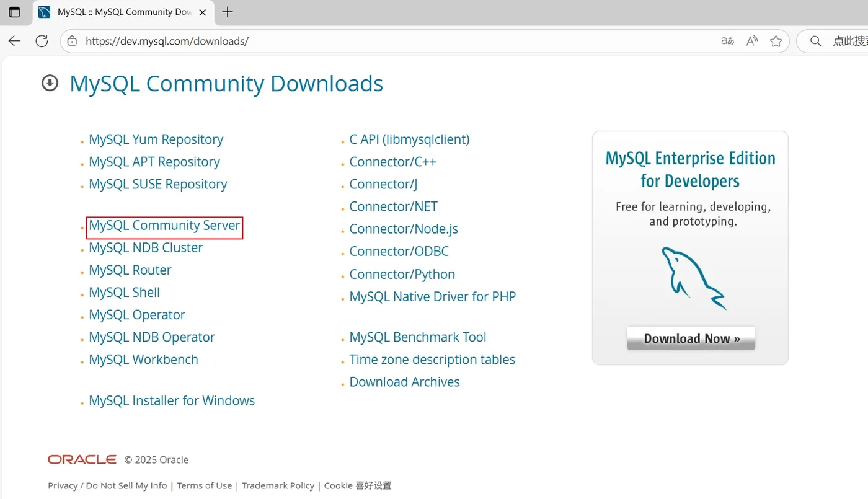Open the tab actions menu icon
The image size is (868, 499).
[14, 12]
